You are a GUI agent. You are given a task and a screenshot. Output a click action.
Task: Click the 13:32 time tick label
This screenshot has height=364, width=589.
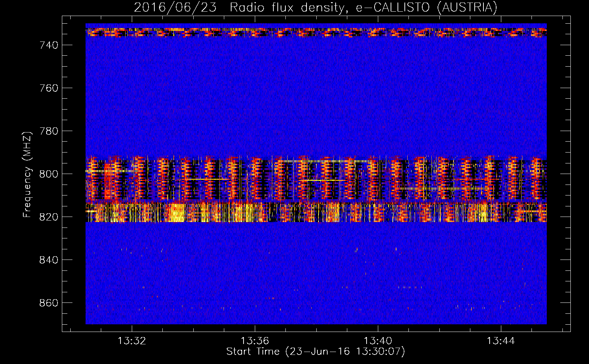point(132,341)
